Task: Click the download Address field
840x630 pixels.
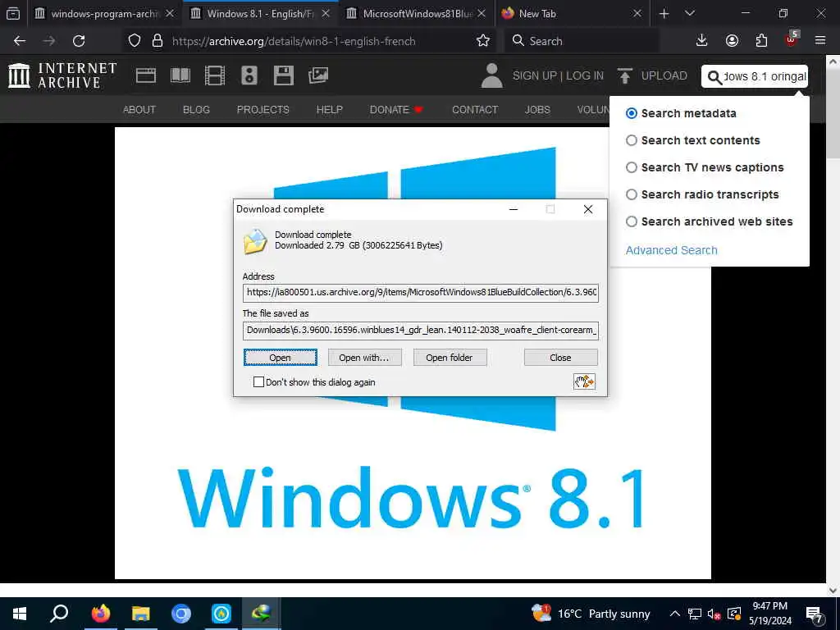Action: (x=421, y=293)
